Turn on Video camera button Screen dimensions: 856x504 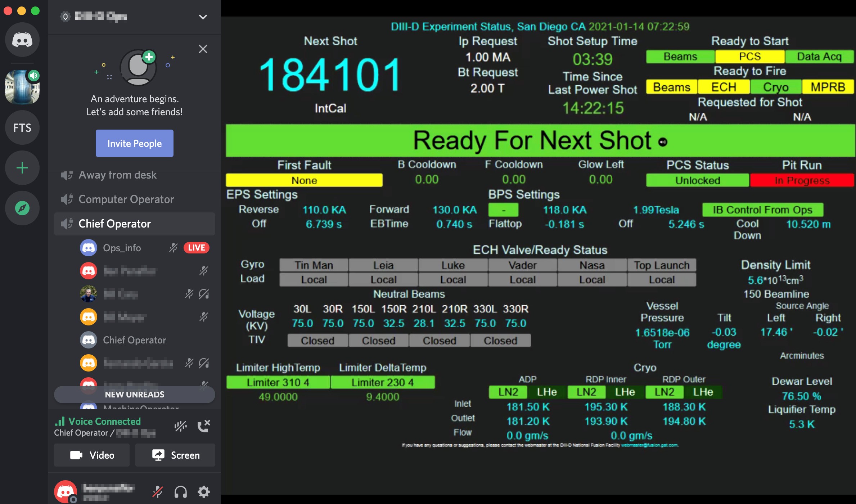pos(92,455)
